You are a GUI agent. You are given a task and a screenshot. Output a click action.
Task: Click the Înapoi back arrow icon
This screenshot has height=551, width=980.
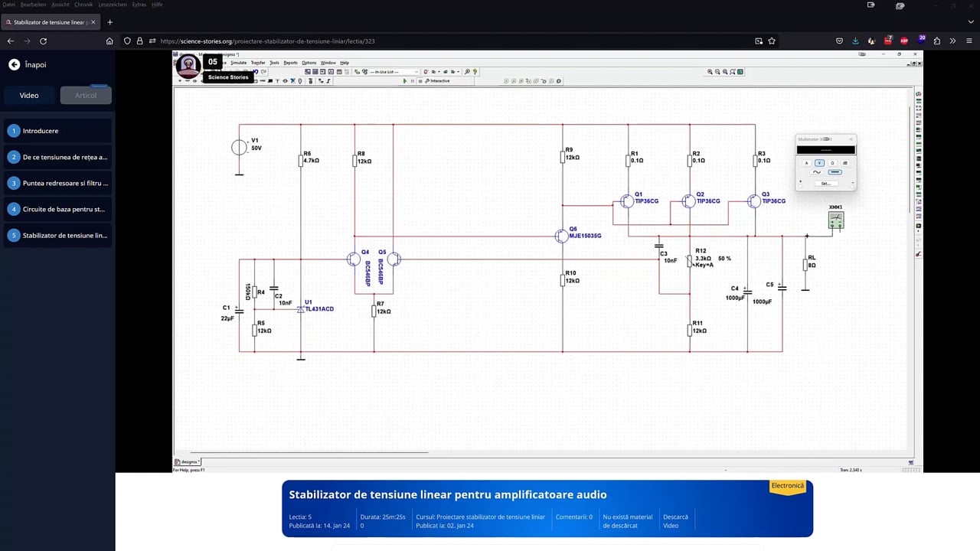point(14,65)
